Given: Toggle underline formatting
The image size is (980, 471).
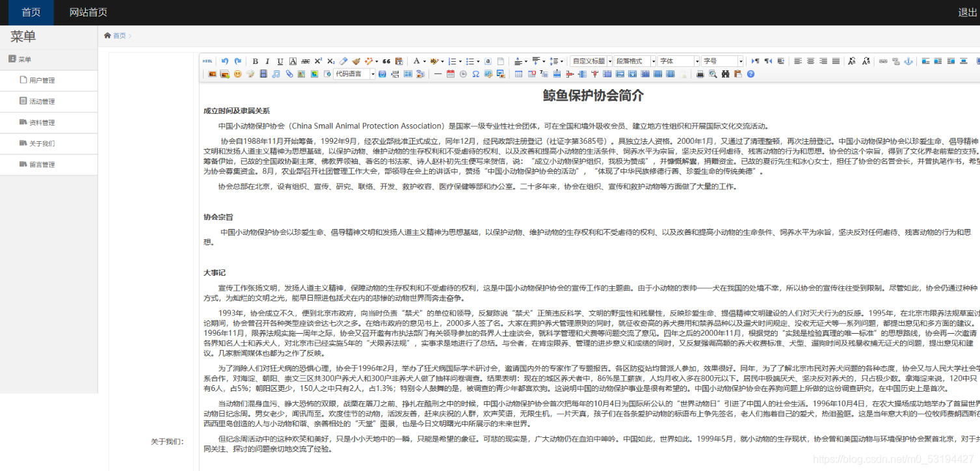Looking at the screenshot, I should tap(280, 61).
